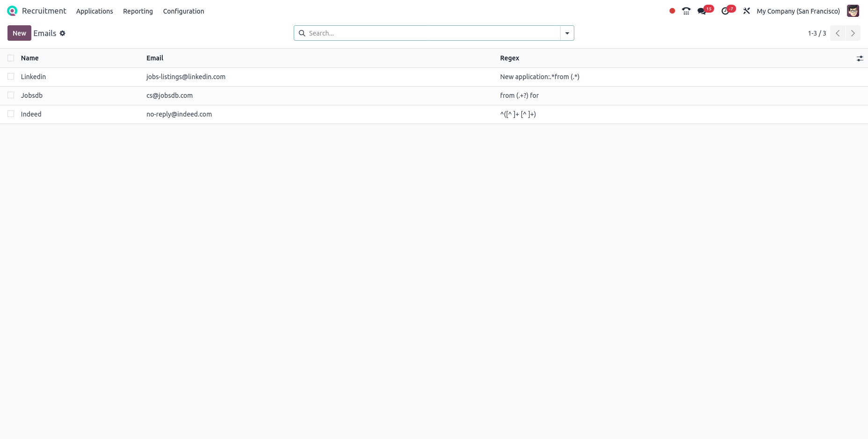Click the Indeed regex '^([^ ]+ [^ ]+)'

click(518, 114)
